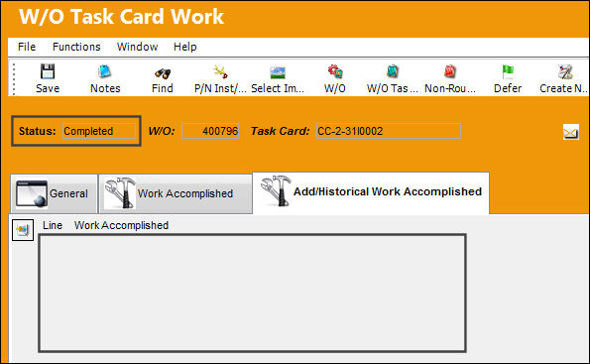Image resolution: width=590 pixels, height=364 pixels.
Task: Click the small icon left of Line
Action: click(x=23, y=230)
